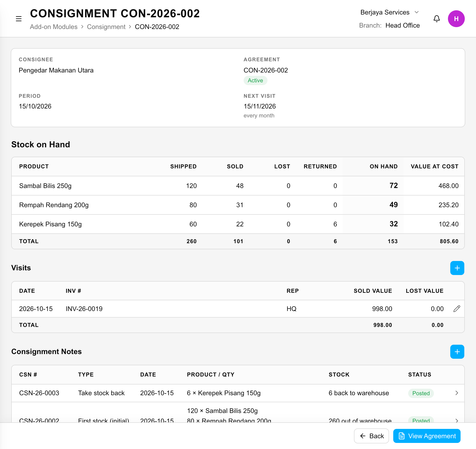
Task: Click the period date 15/10/2026
Action: 35,106
